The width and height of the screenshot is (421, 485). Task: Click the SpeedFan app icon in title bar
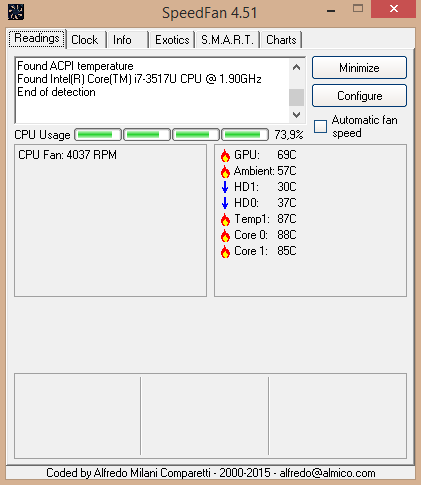pyautogui.click(x=15, y=12)
